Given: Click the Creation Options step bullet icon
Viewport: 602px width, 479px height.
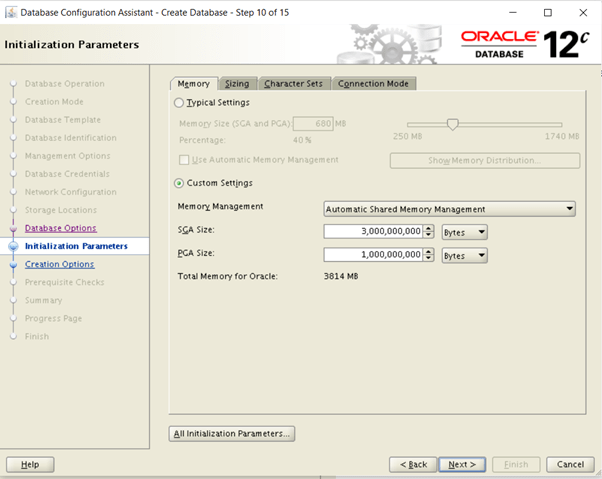Looking at the screenshot, I should pos(14,265).
